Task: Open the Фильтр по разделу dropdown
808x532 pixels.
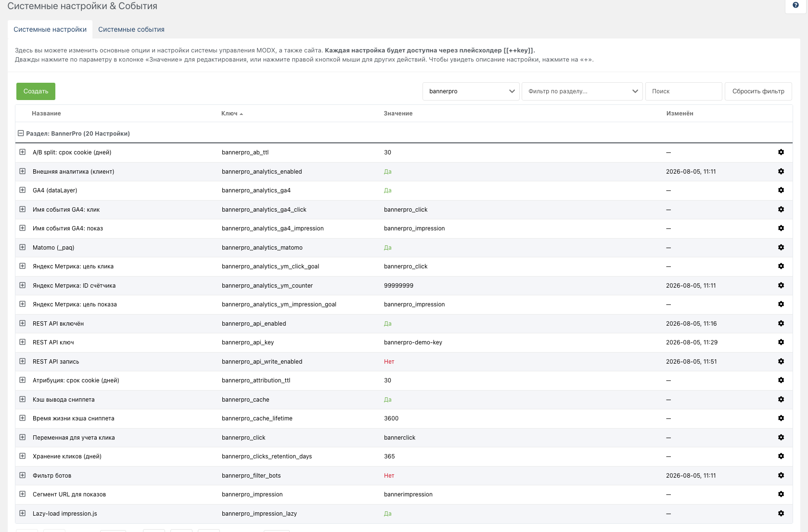Action: click(x=582, y=91)
